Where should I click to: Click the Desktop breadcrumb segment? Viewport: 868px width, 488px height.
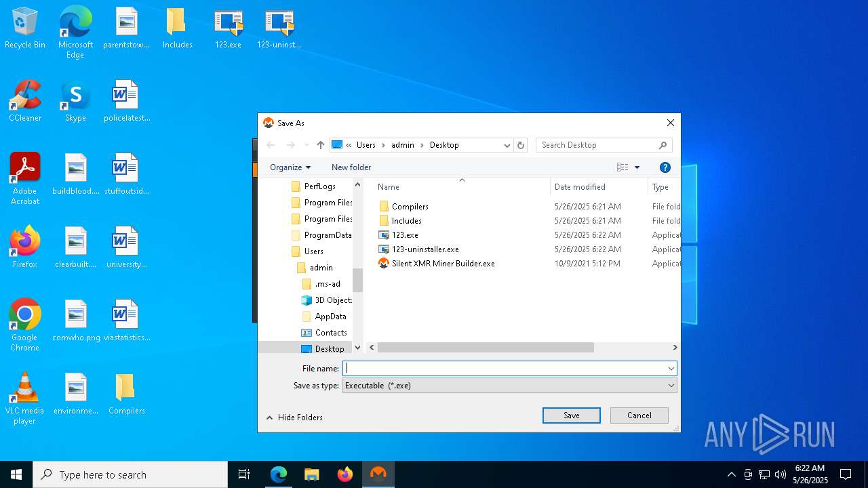tap(444, 145)
